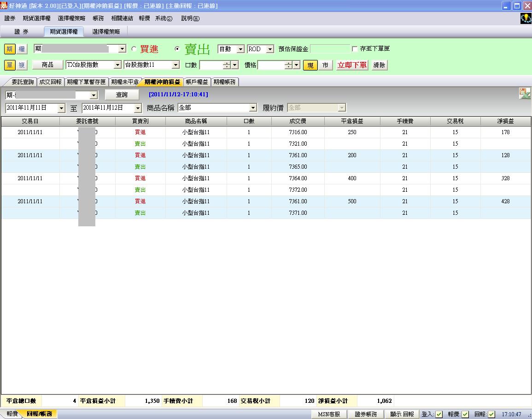Select the row with 成交價 7316.00
532x419 pixels.
(266, 132)
